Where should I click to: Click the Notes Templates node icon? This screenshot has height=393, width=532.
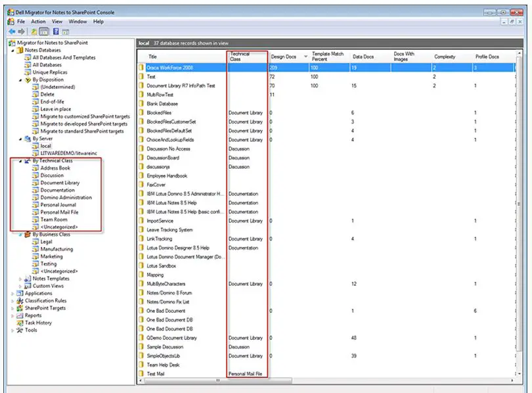(x=28, y=279)
